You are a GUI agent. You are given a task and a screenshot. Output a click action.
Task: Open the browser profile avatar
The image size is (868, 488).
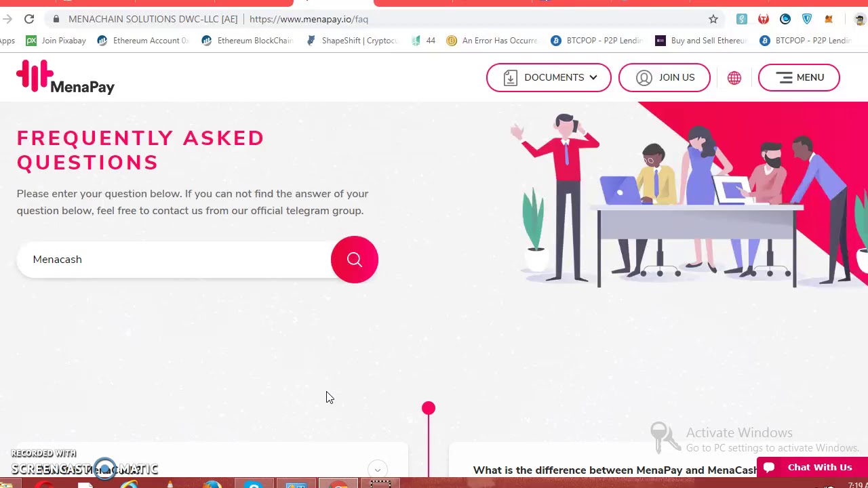(x=860, y=20)
